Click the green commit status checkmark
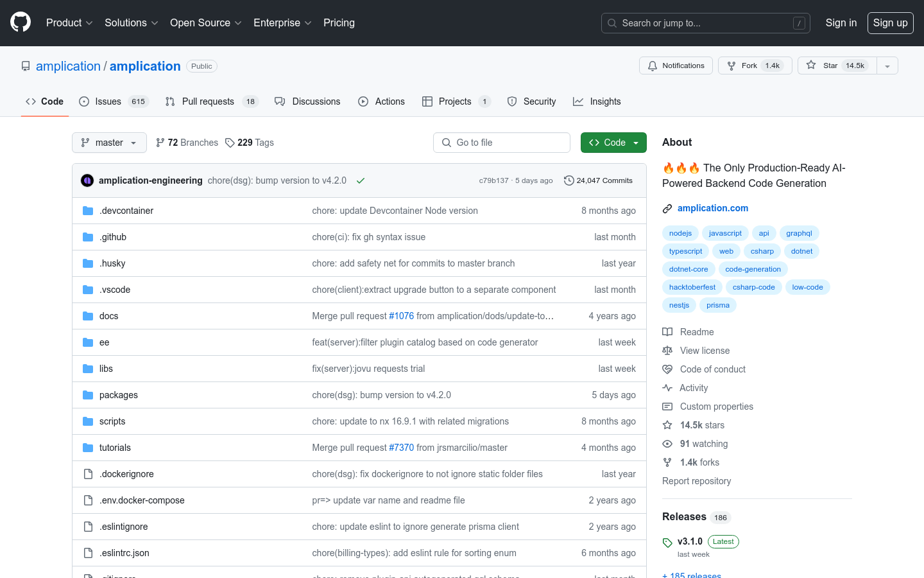Screen dimensions: 924x578 pyautogui.click(x=361, y=180)
